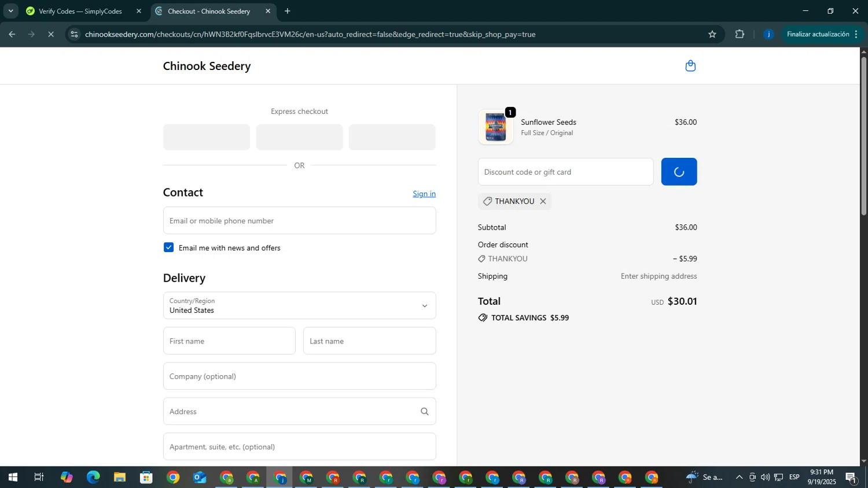Switch to the Verify Codes — SimplyCodes tab
The width and height of the screenshot is (868, 488).
[80, 11]
